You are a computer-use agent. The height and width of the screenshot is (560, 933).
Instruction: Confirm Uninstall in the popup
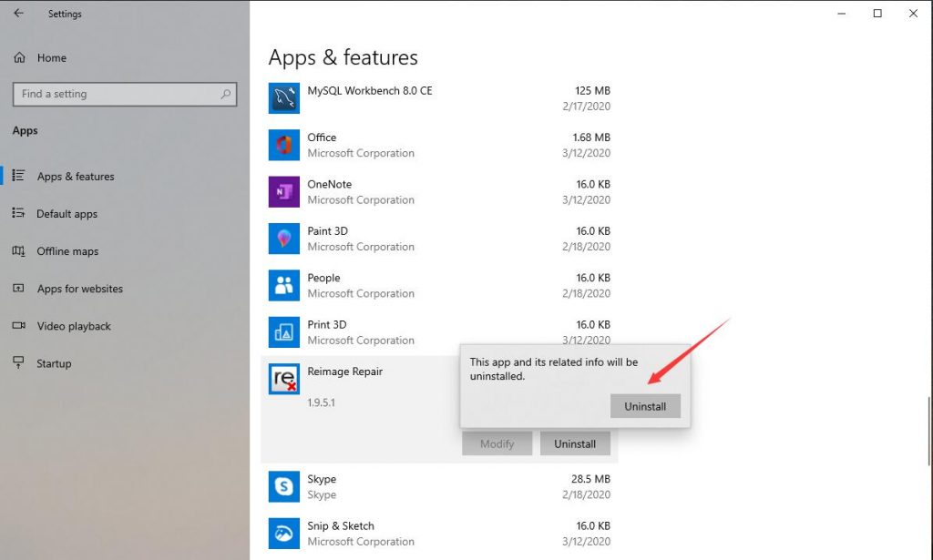[645, 406]
